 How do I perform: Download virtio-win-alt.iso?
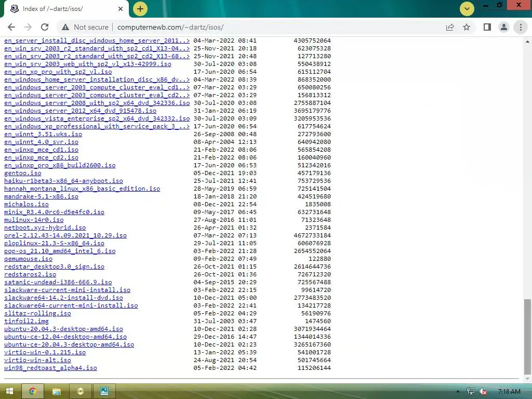[x=37, y=361]
